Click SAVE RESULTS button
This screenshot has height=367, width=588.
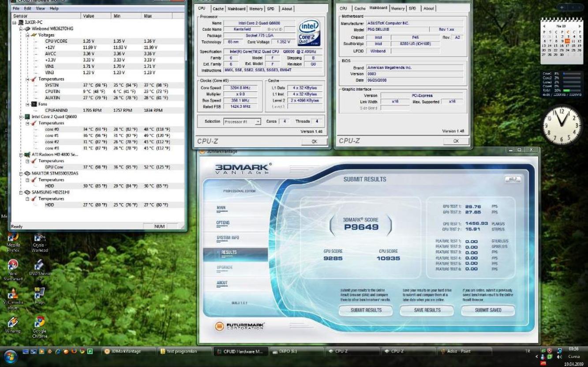(427, 310)
